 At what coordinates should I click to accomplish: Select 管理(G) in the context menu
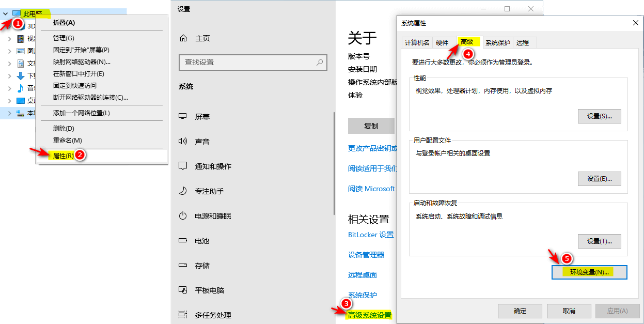(64, 38)
